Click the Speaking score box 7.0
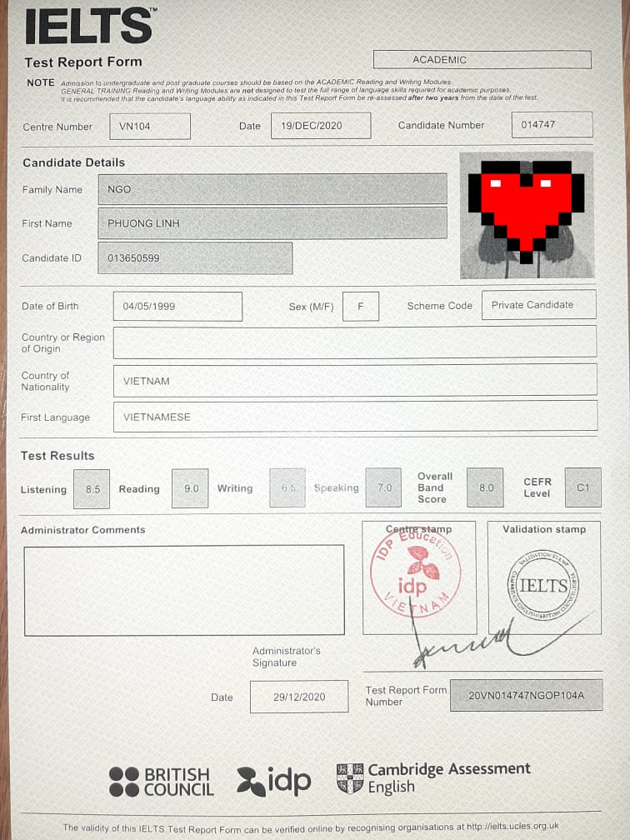 pyautogui.click(x=383, y=487)
